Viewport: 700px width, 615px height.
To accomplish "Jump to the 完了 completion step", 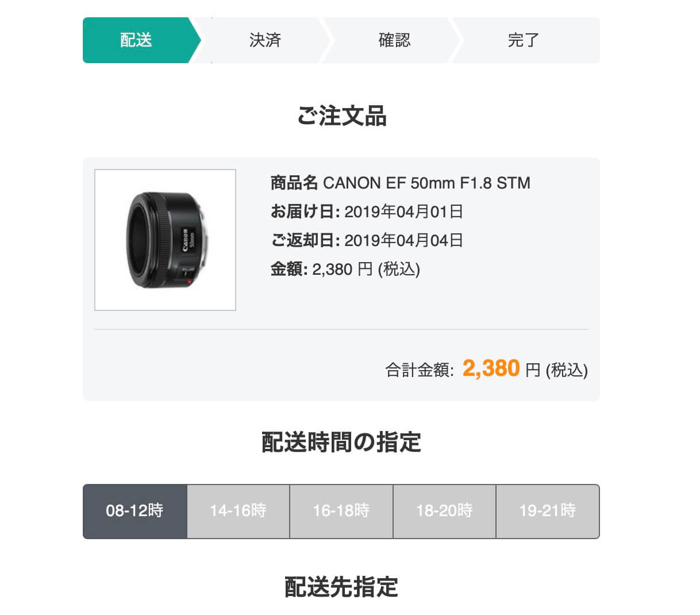I will pyautogui.click(x=524, y=40).
